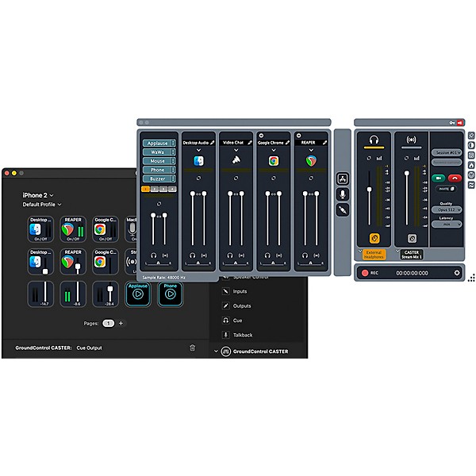Click the red REC record button
The image size is (476, 476).
365,273
